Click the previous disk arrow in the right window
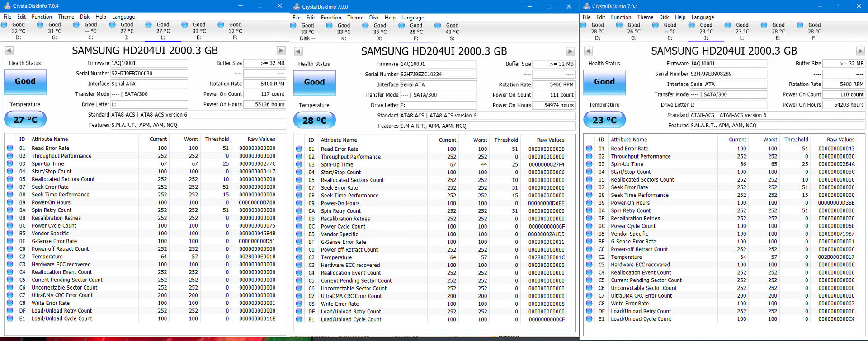 [x=588, y=51]
